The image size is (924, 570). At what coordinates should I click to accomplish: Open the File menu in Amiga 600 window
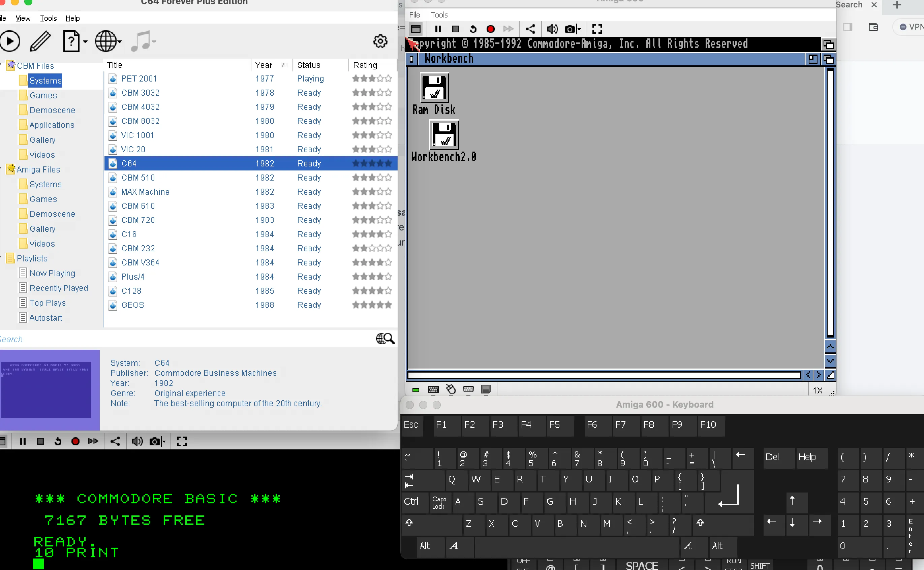tap(414, 15)
